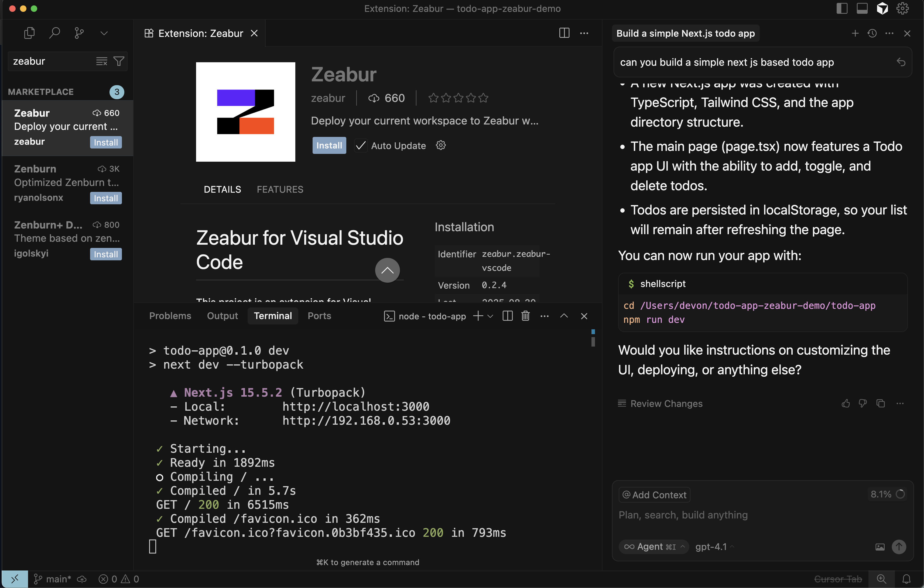This screenshot has width=924, height=588.
Task: Select the Terminal panel tab
Action: coord(273,316)
